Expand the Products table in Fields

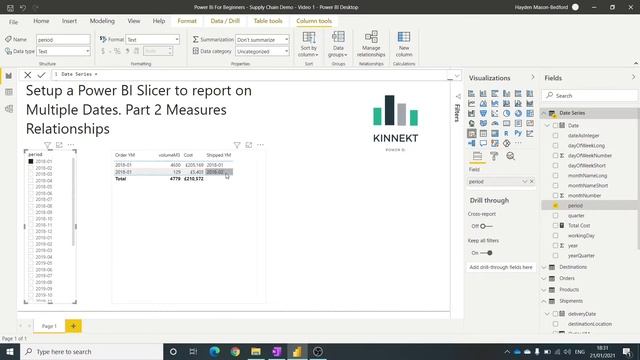coord(544,290)
